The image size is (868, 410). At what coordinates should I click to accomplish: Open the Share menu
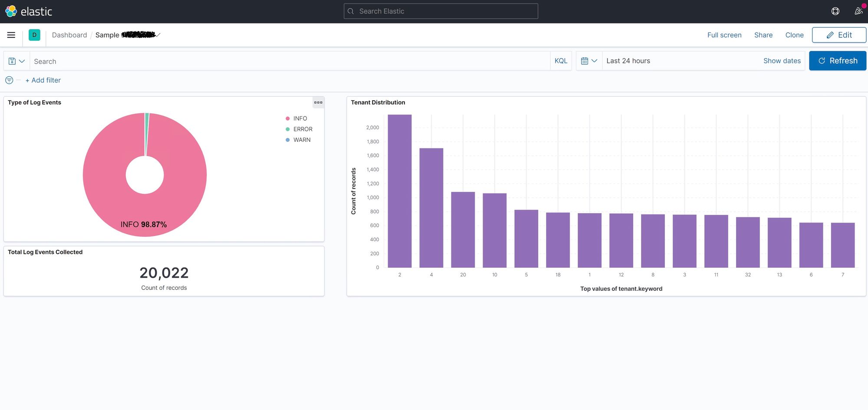pyautogui.click(x=763, y=35)
